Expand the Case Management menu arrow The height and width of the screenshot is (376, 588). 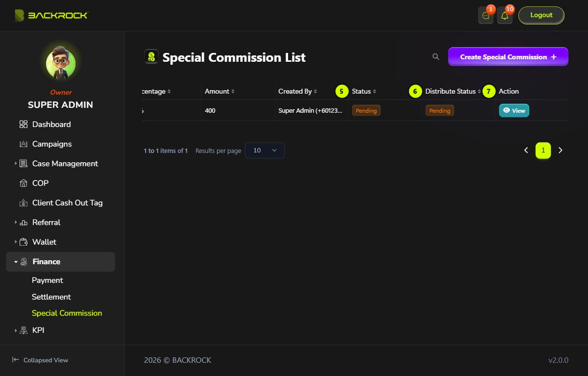click(16, 164)
